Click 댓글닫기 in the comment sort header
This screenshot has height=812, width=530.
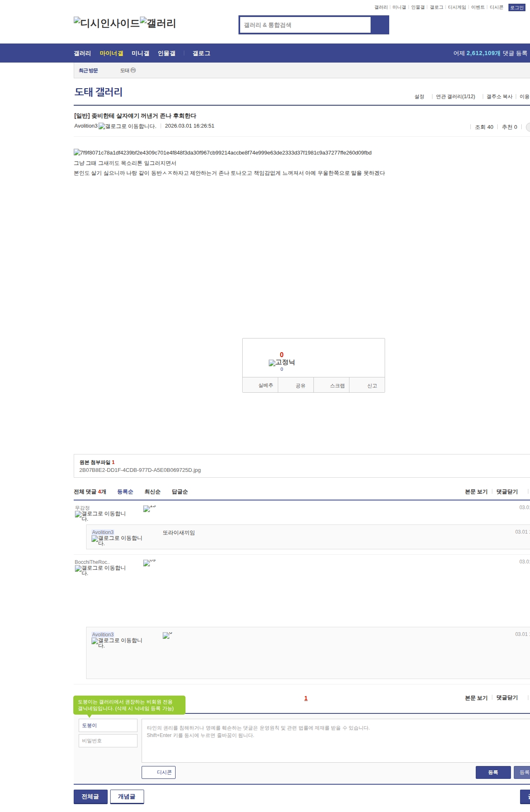pyautogui.click(x=507, y=492)
